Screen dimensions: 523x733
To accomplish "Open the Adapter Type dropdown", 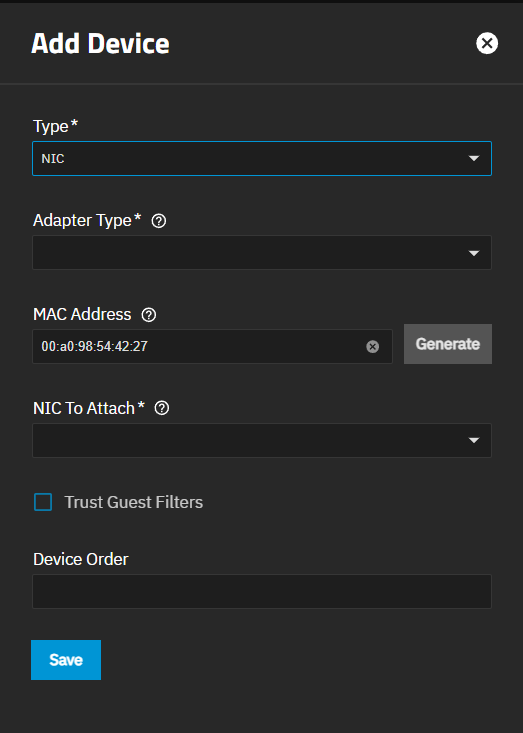I will [262, 252].
